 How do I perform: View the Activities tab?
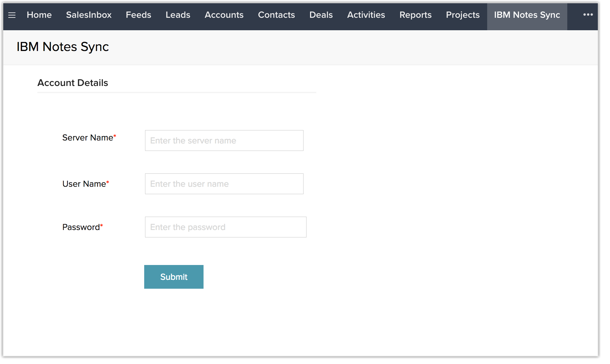coord(366,15)
